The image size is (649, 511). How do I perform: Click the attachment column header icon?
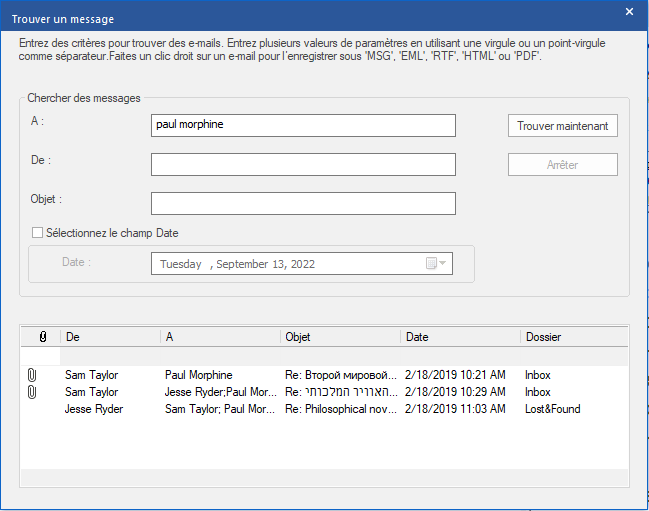click(x=43, y=337)
